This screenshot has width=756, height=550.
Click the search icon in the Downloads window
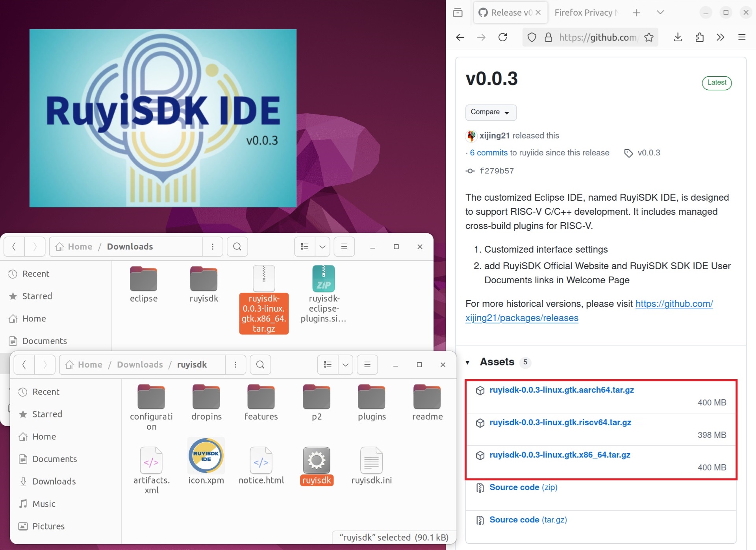click(237, 247)
